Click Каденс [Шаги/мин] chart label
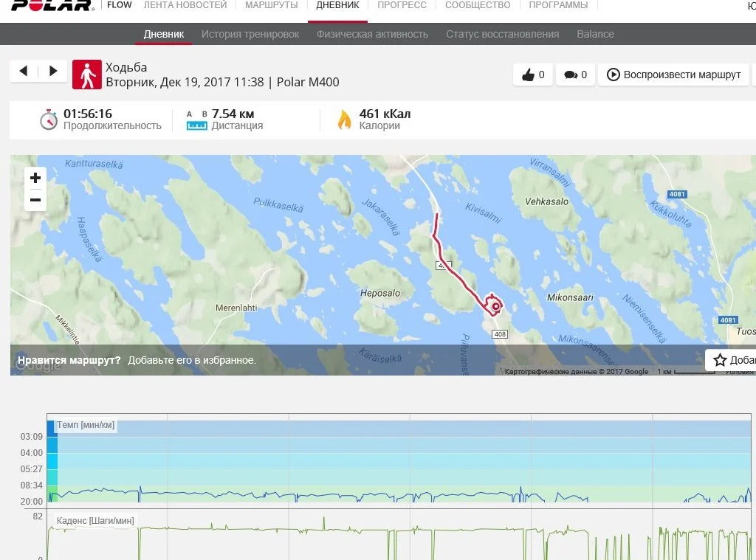Screen dimensions: 756x560 [x=95, y=520]
